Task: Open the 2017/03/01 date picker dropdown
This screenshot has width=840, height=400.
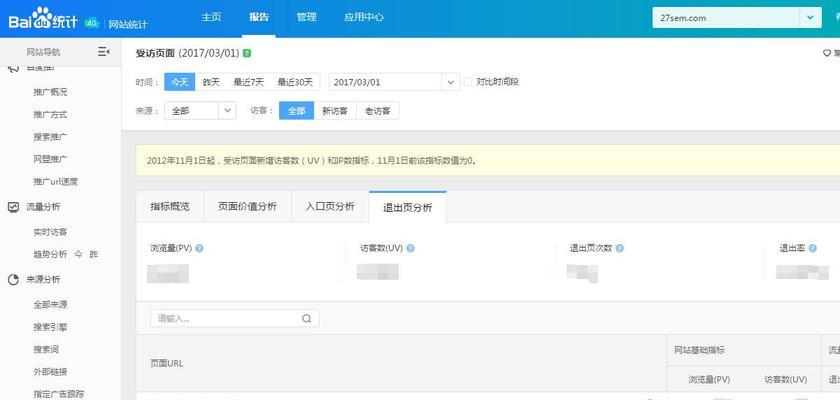Action: [x=451, y=82]
